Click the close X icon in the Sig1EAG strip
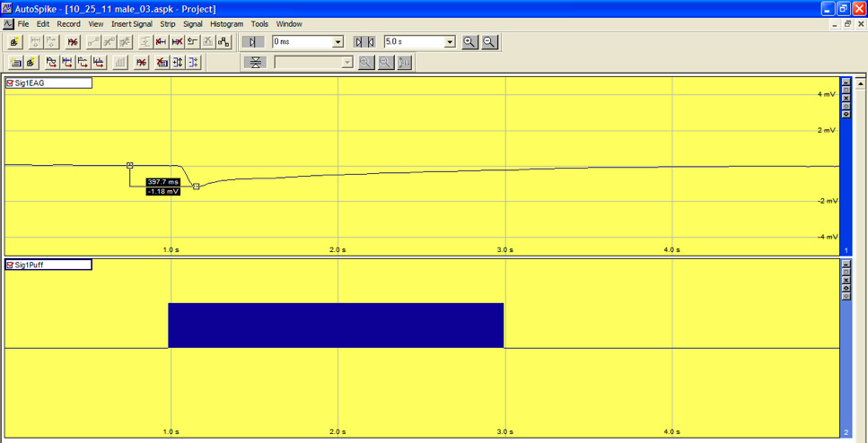Screen dimensions: 868x443 [846, 98]
